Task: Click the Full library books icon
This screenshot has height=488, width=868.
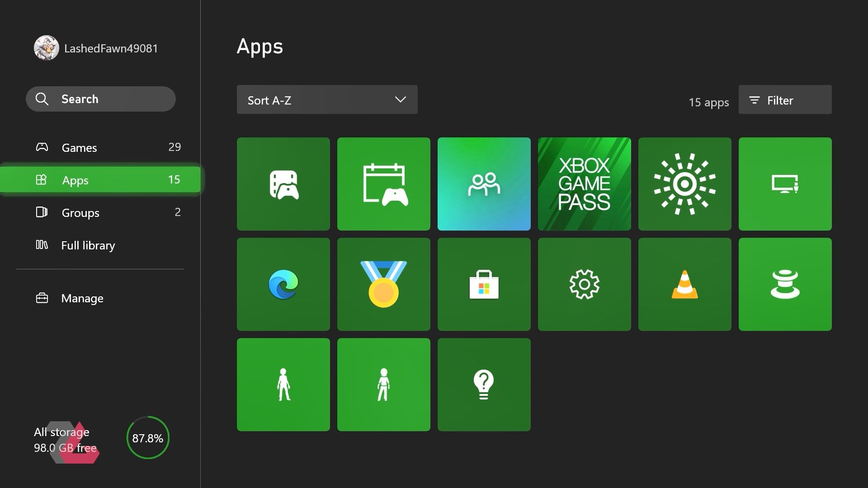Action: pos(42,244)
